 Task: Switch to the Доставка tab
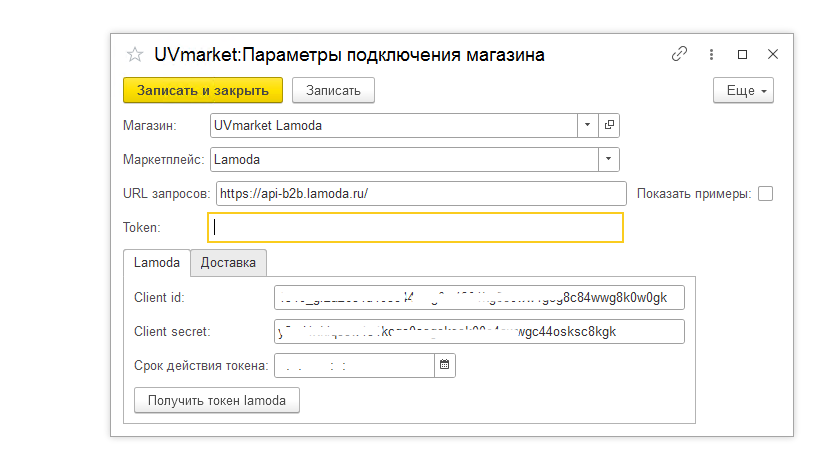228,263
